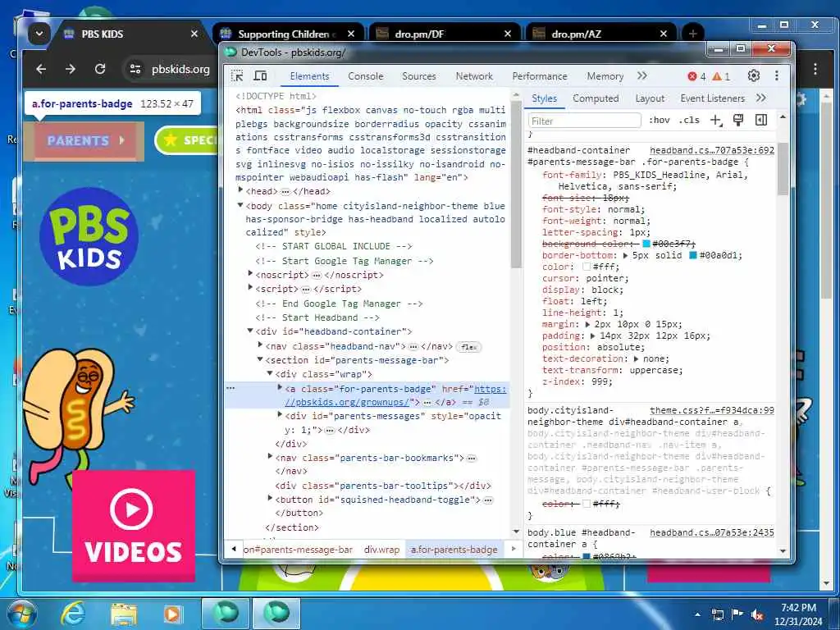Click the warnings count triangle badge
The width and height of the screenshot is (840, 630).
pos(721,76)
